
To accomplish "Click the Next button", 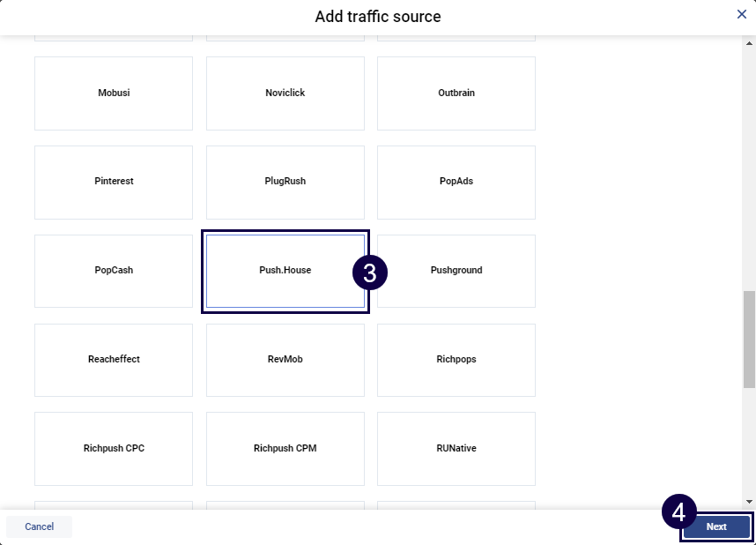I will tap(716, 526).
